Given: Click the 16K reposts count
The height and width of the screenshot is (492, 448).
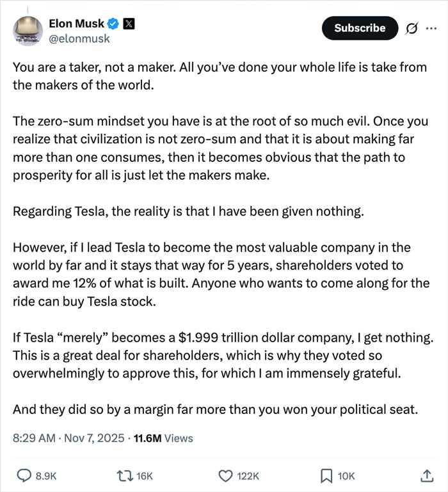Looking at the screenshot, I should click(x=145, y=476).
